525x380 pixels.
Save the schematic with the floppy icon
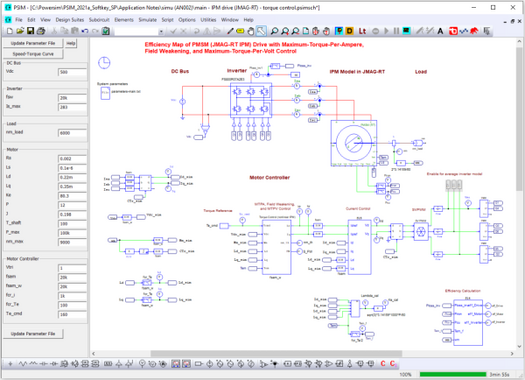coord(30,31)
